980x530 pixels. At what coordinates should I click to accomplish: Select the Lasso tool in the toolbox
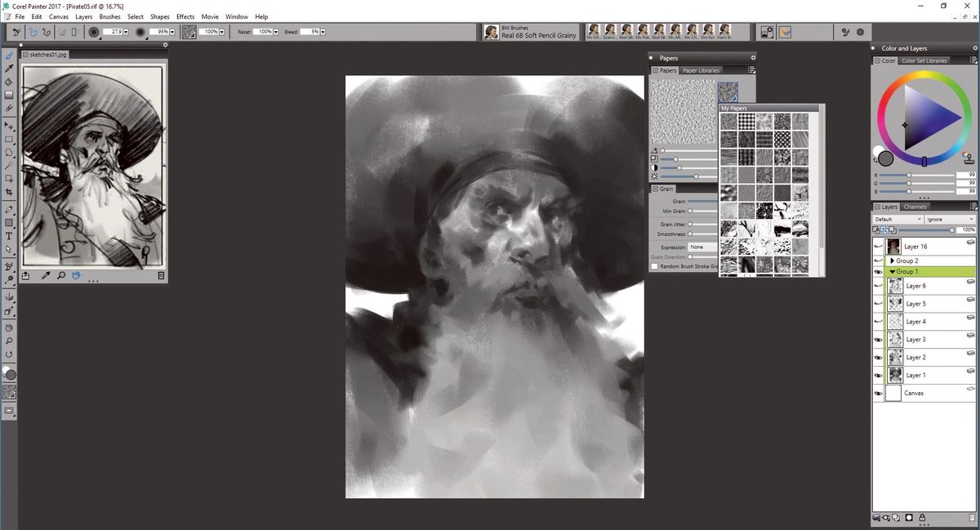(x=10, y=154)
